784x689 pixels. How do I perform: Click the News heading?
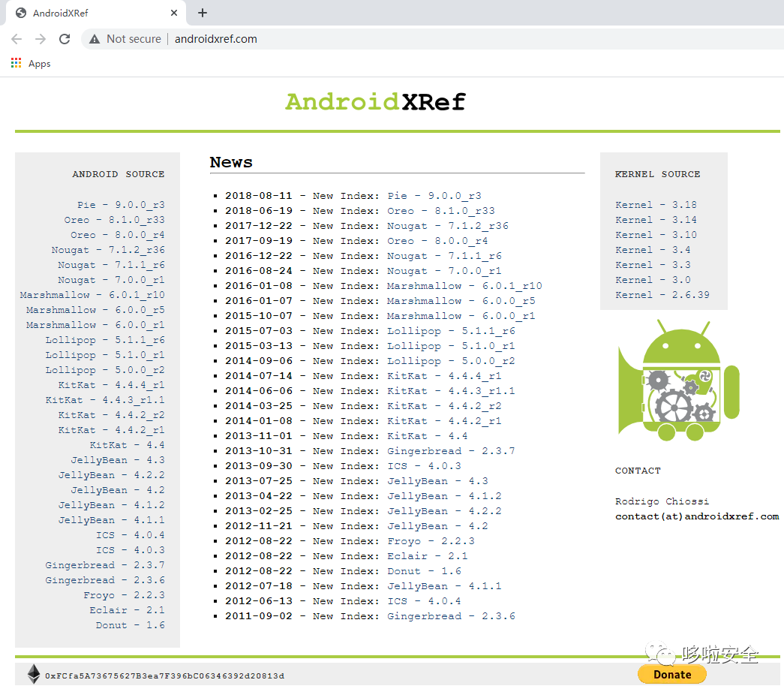coord(231,162)
